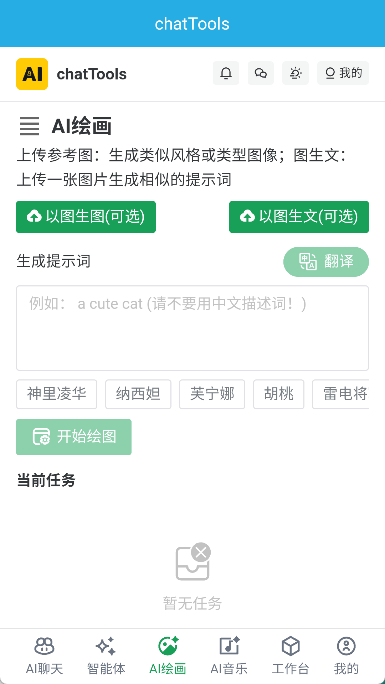Open the notifications bell icon
Image resolution: width=385 pixels, height=684 pixels.
click(x=226, y=73)
